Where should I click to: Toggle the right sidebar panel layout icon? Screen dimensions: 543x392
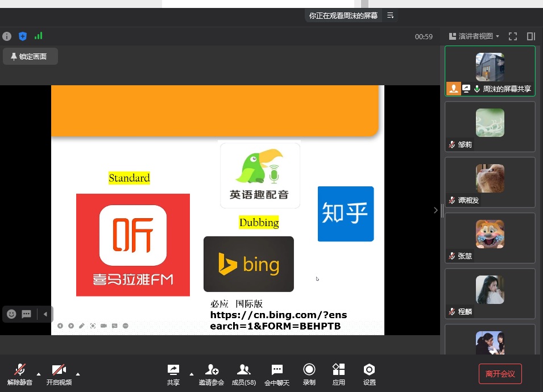(531, 36)
